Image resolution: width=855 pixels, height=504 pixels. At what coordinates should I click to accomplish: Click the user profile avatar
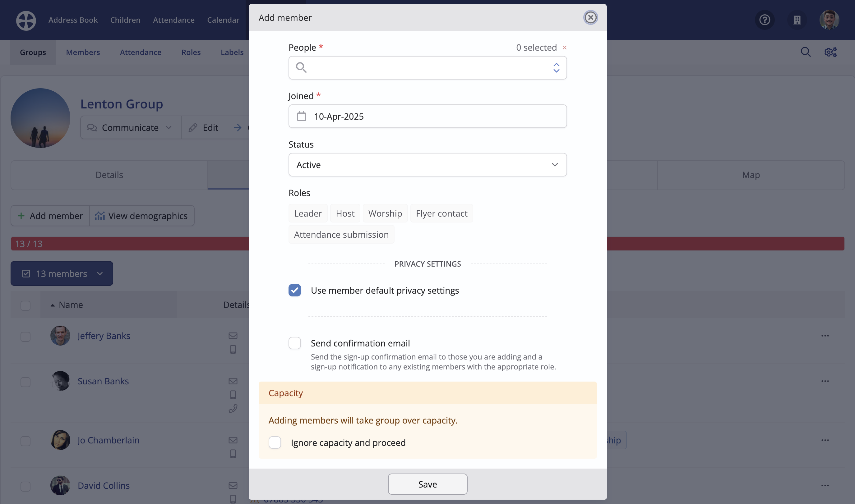tap(829, 20)
